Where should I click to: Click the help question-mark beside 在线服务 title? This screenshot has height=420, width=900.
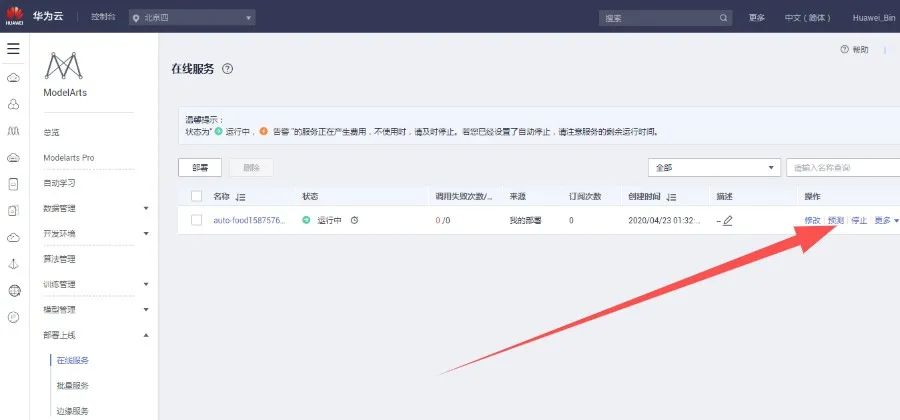click(228, 69)
